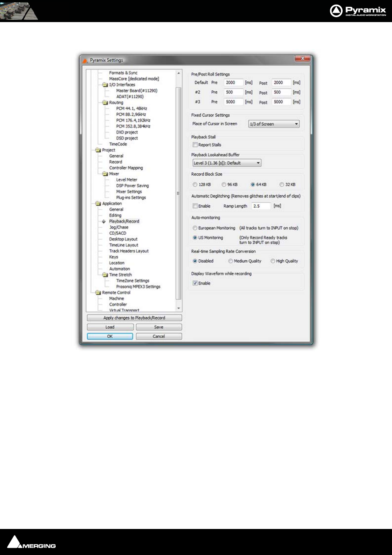Select CD/SACD tree item

118,233
